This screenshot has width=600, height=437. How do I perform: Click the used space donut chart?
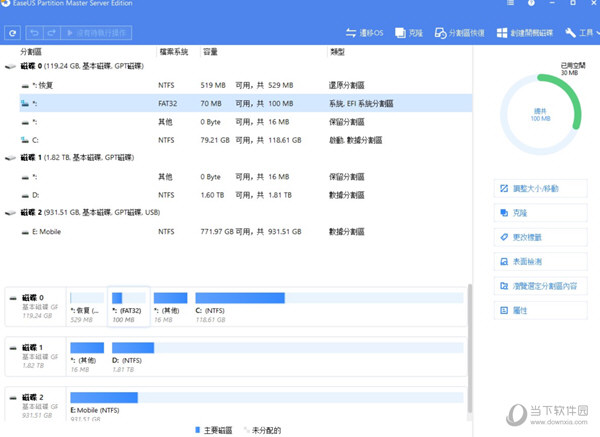tap(540, 114)
